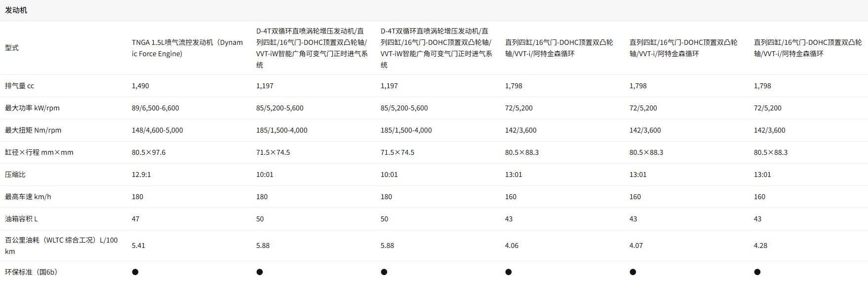
Task: Click the 国6b dot below the 4.06 value
Action: point(509,272)
